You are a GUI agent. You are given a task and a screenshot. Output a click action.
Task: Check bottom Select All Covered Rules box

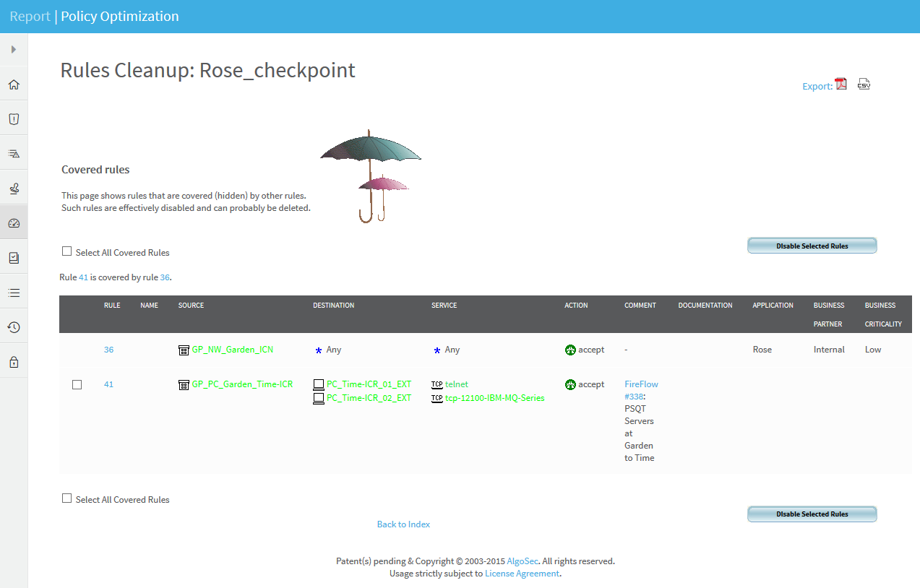coord(67,498)
